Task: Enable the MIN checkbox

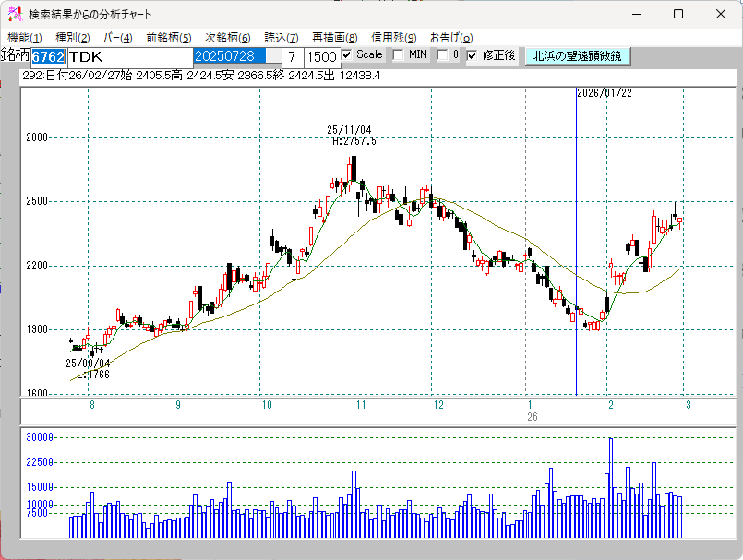Action: (x=399, y=55)
